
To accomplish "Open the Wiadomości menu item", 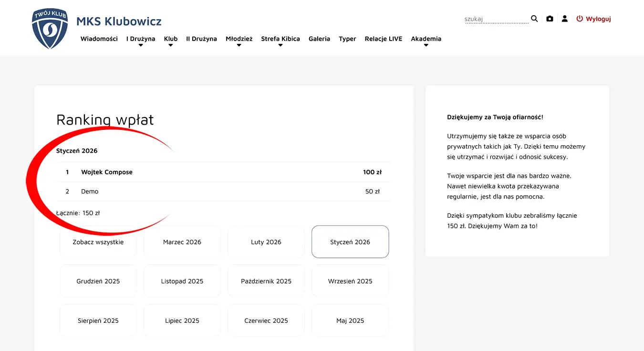I will click(x=99, y=39).
